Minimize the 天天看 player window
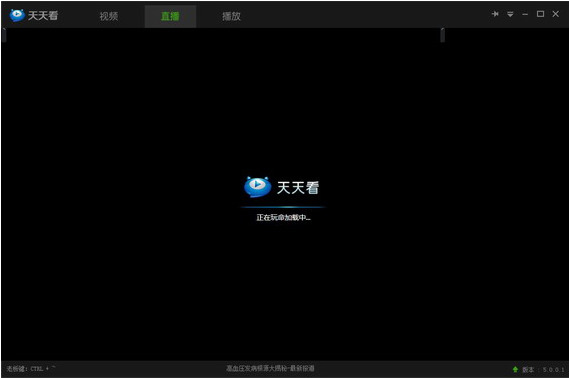The image size is (569, 378). (525, 14)
